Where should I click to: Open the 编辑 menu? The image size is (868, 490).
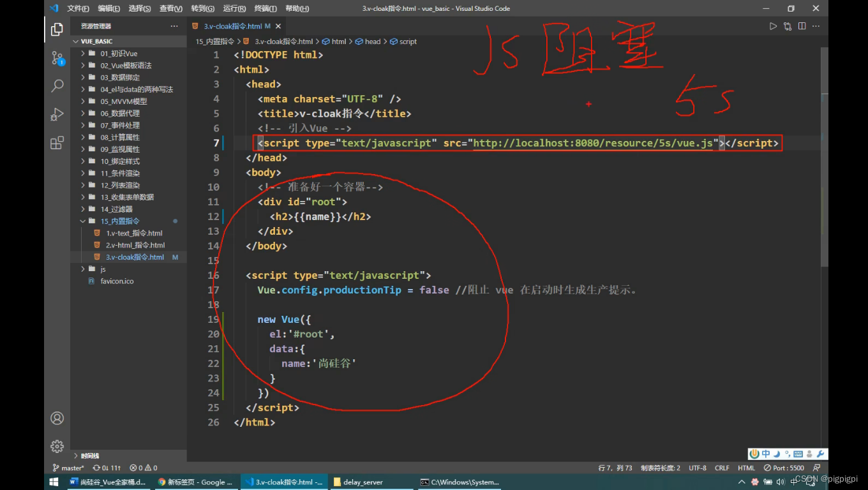point(109,8)
